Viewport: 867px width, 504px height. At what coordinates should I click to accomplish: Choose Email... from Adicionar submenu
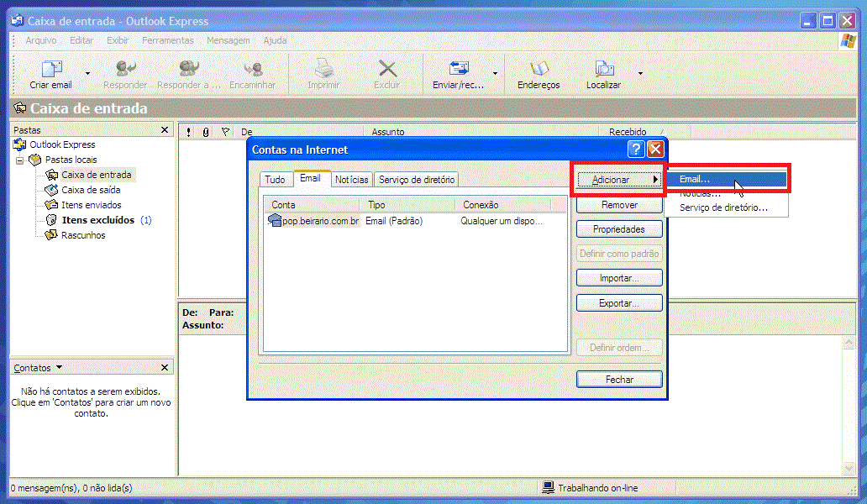point(727,179)
